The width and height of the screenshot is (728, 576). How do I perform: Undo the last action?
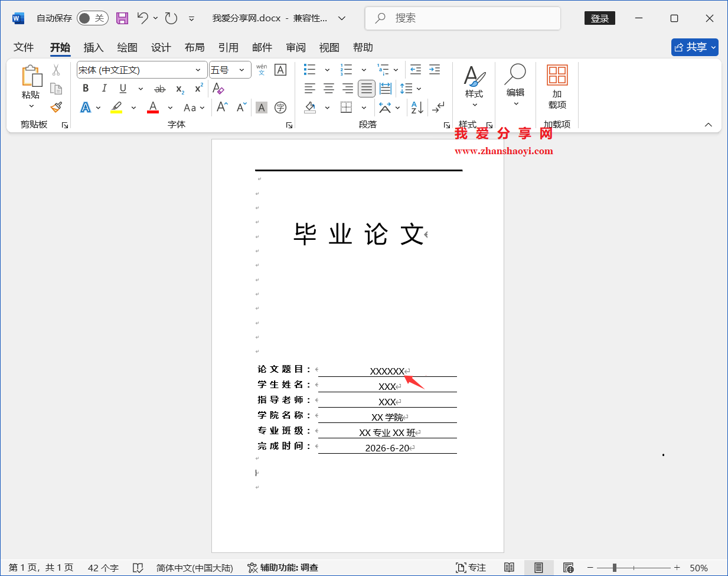(x=142, y=18)
